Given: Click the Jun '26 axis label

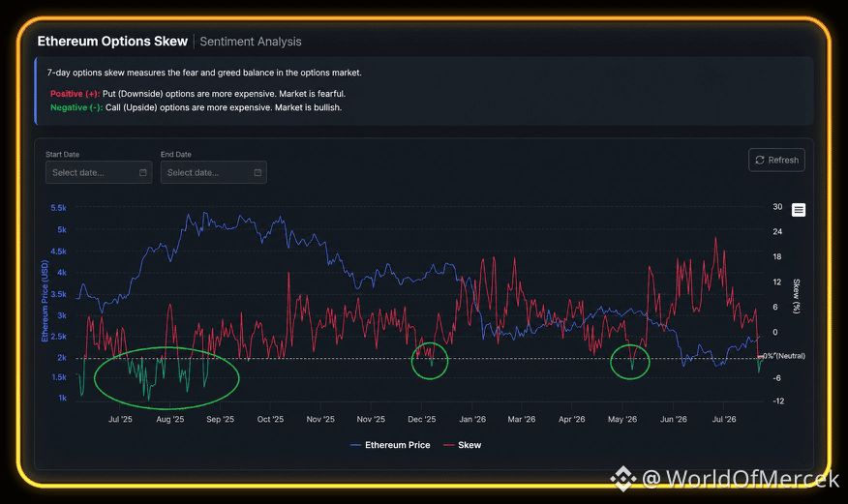Looking at the screenshot, I should click(674, 419).
